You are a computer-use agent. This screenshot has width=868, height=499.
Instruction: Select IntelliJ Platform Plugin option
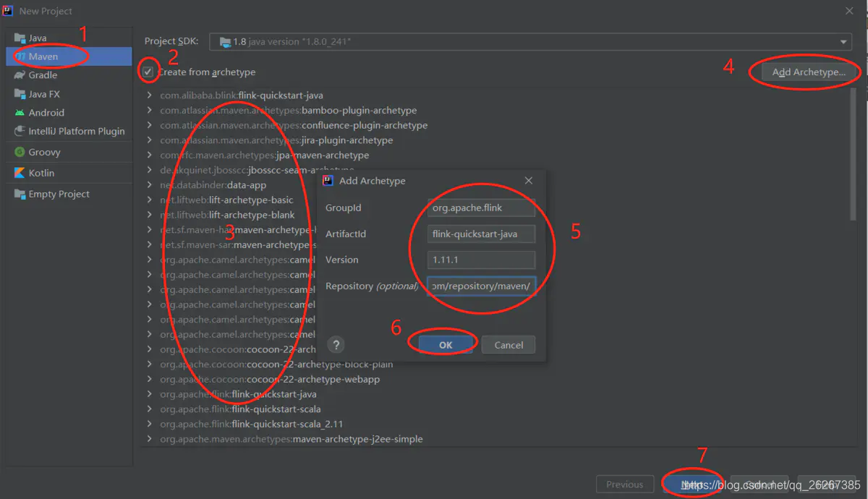pyautogui.click(x=69, y=132)
